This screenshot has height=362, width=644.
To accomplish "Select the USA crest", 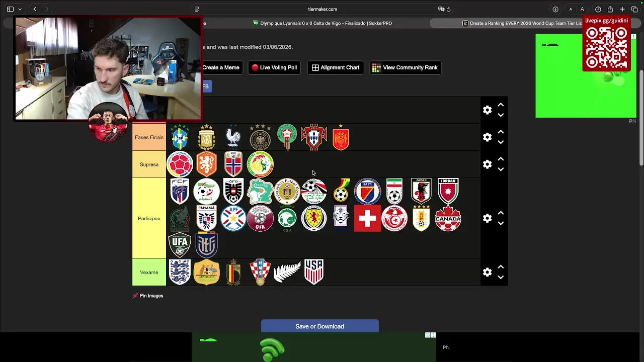I will [314, 272].
